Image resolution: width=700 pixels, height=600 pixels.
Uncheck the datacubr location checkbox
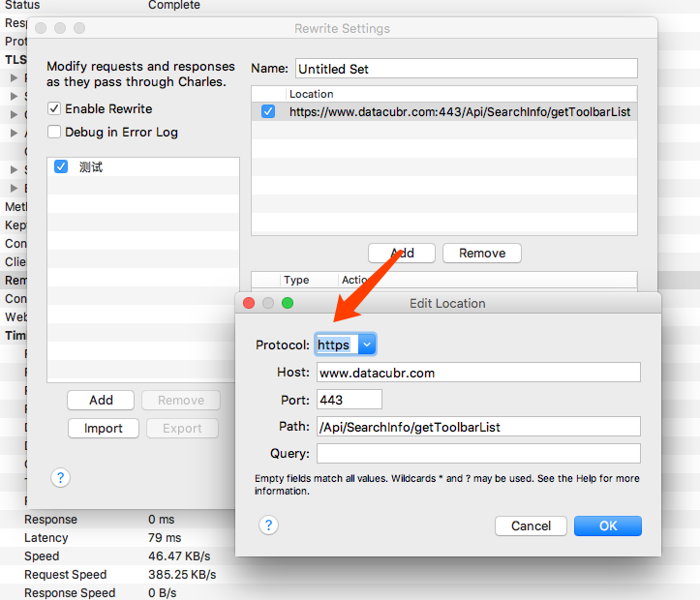click(268, 111)
